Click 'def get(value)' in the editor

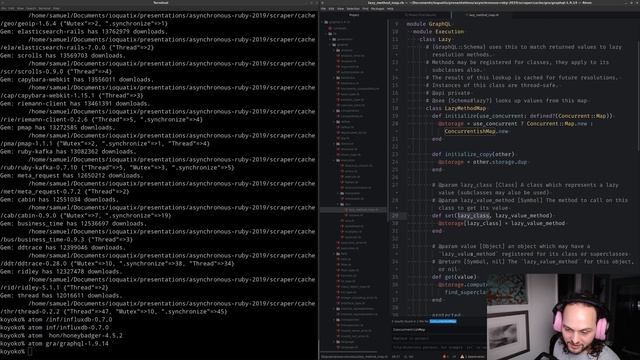click(x=454, y=277)
